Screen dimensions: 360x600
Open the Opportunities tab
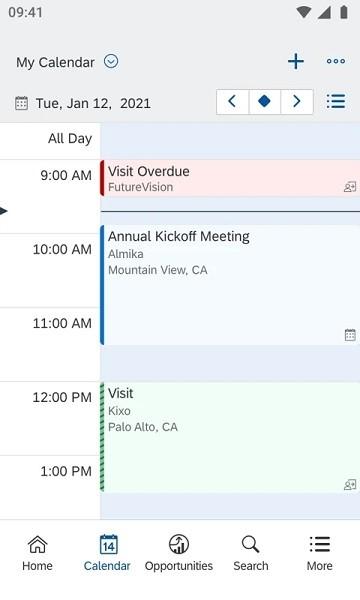click(x=179, y=553)
